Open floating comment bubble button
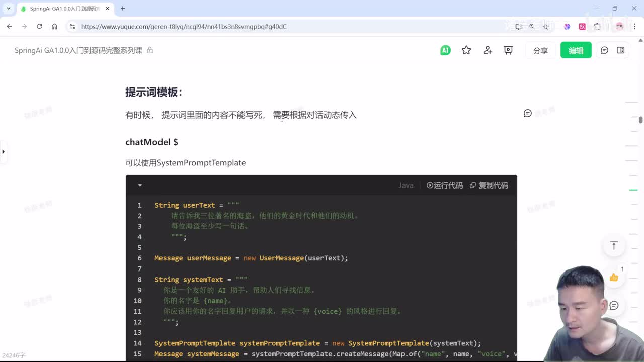Viewport: 644px width, 362px height. tap(614, 305)
